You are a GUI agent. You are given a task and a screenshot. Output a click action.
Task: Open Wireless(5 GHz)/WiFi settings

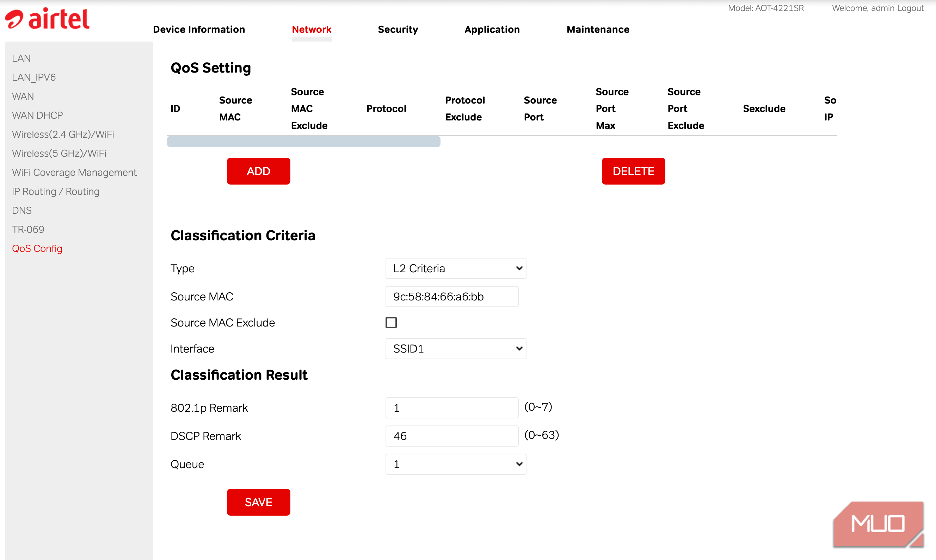click(x=59, y=153)
